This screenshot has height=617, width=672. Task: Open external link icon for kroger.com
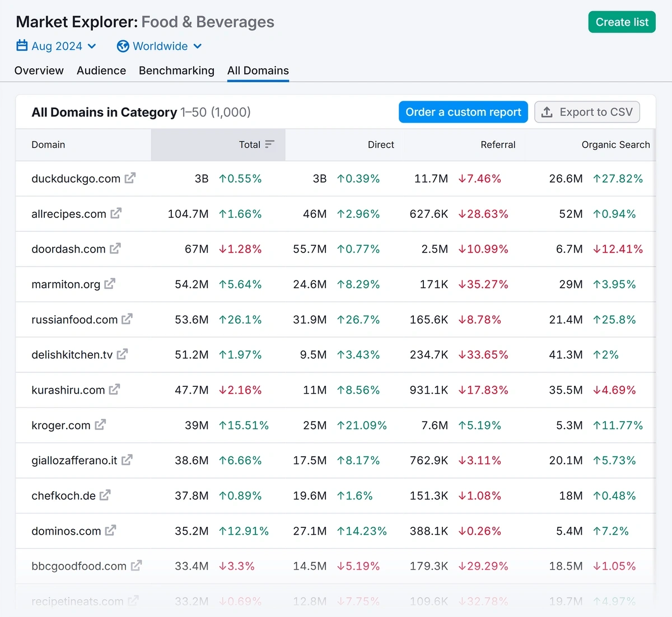click(x=100, y=425)
